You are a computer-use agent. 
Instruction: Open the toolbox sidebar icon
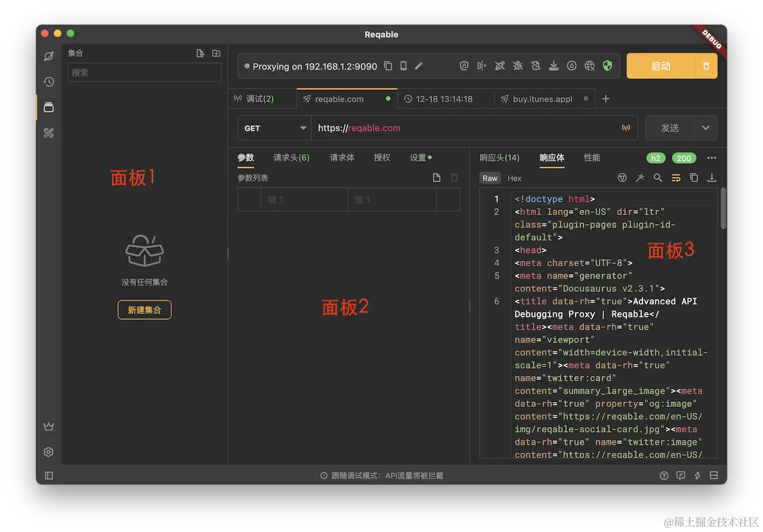click(49, 133)
